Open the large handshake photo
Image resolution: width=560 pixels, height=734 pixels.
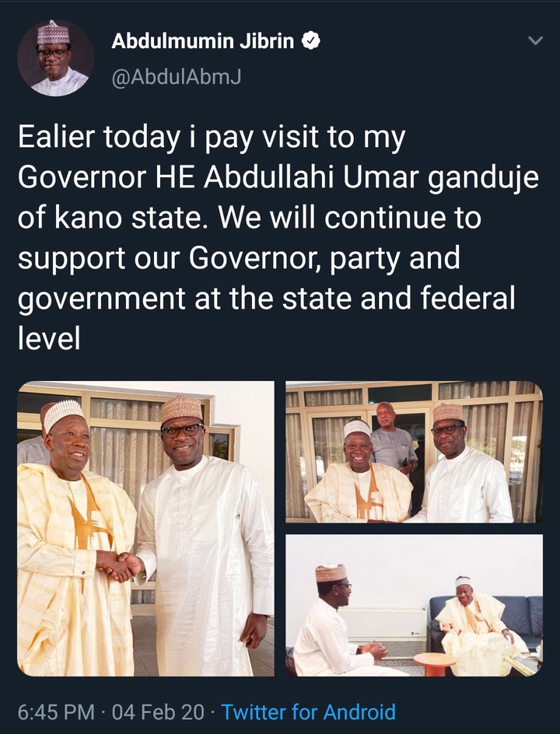tap(145, 528)
